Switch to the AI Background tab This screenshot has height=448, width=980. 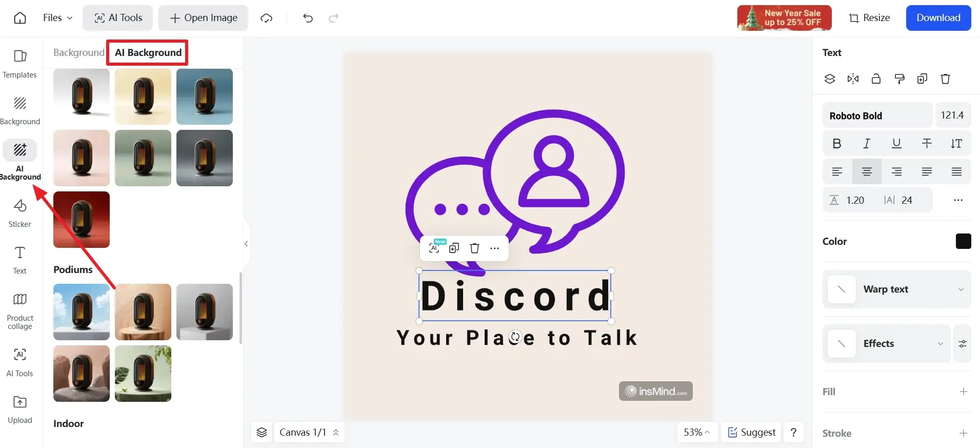pyautogui.click(x=148, y=52)
